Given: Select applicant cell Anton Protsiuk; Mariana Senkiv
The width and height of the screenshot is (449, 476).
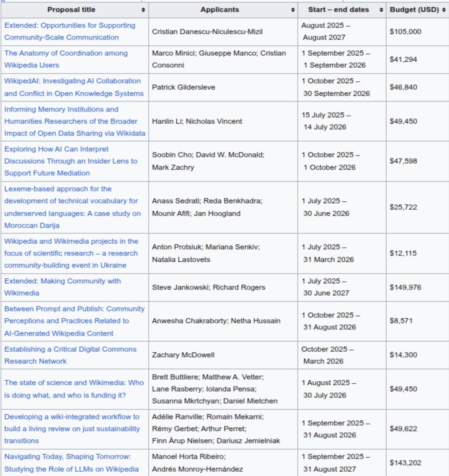Looking at the screenshot, I should [x=223, y=254].
